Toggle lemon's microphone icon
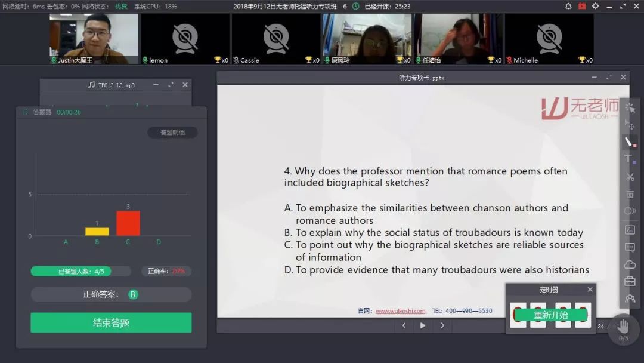 [145, 60]
